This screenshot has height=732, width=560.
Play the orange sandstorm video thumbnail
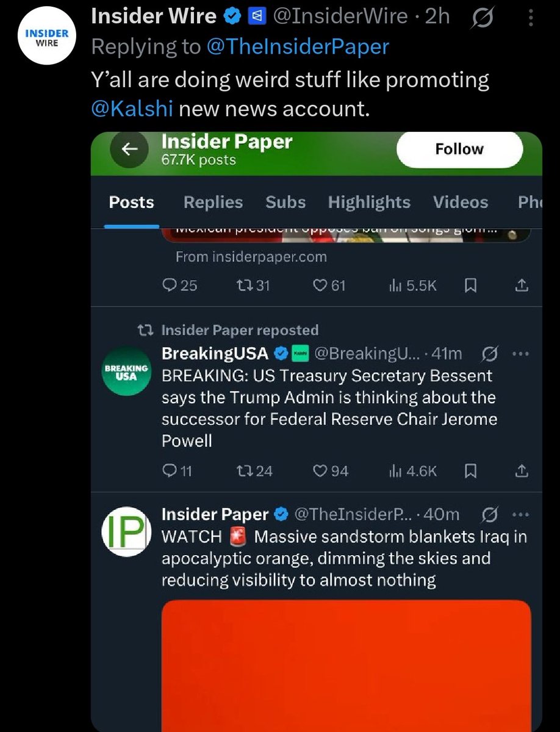click(x=346, y=665)
